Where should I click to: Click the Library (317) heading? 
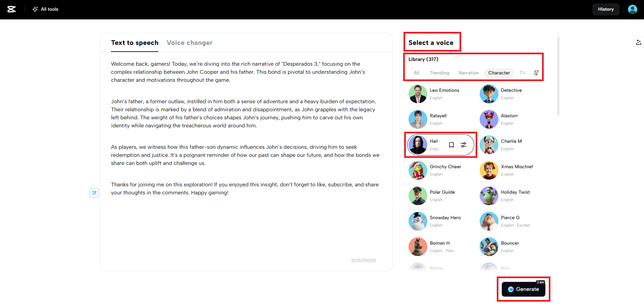point(423,59)
